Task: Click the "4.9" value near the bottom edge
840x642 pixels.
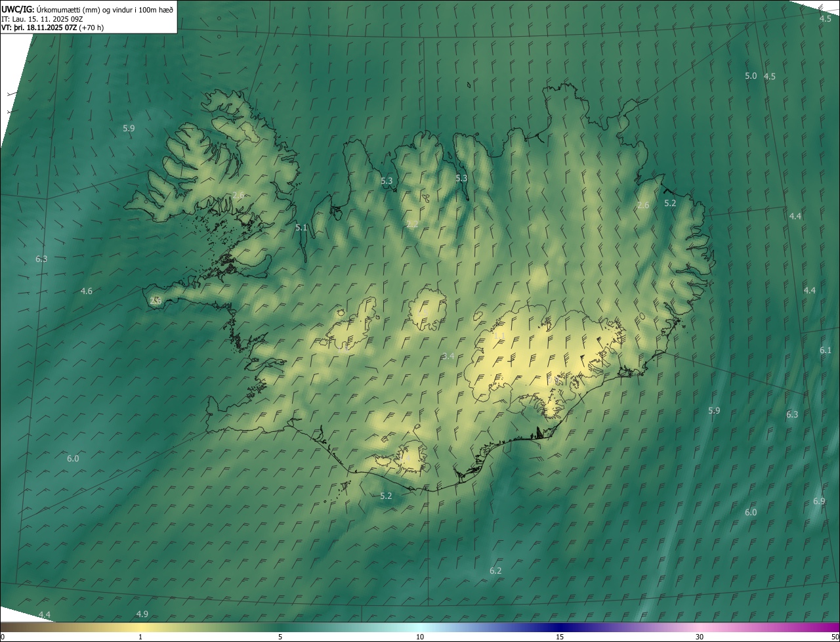Action: [x=142, y=614]
